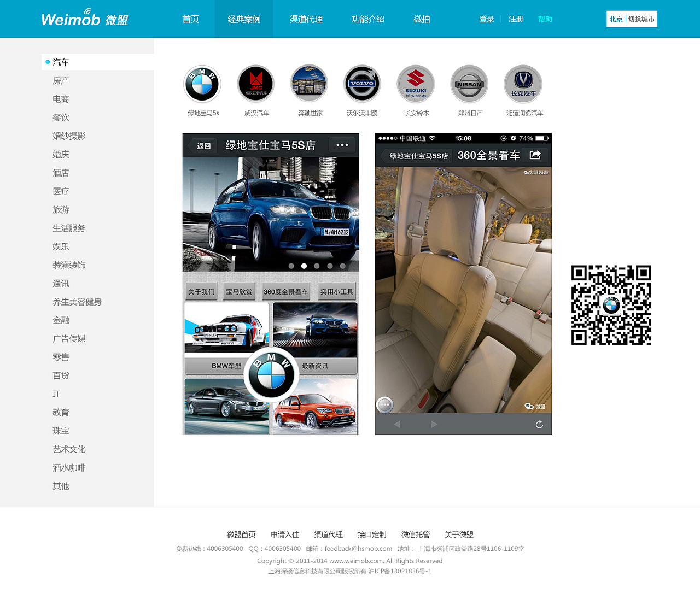Open the ... options menu in phone header
The width and height of the screenshot is (700, 599).
pos(342,145)
